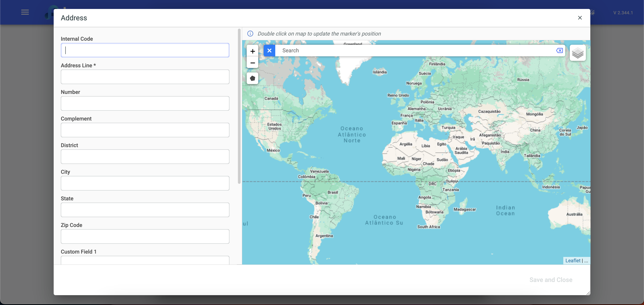The image size is (644, 305).
Task: Click into the Address Line field
Action: (145, 77)
